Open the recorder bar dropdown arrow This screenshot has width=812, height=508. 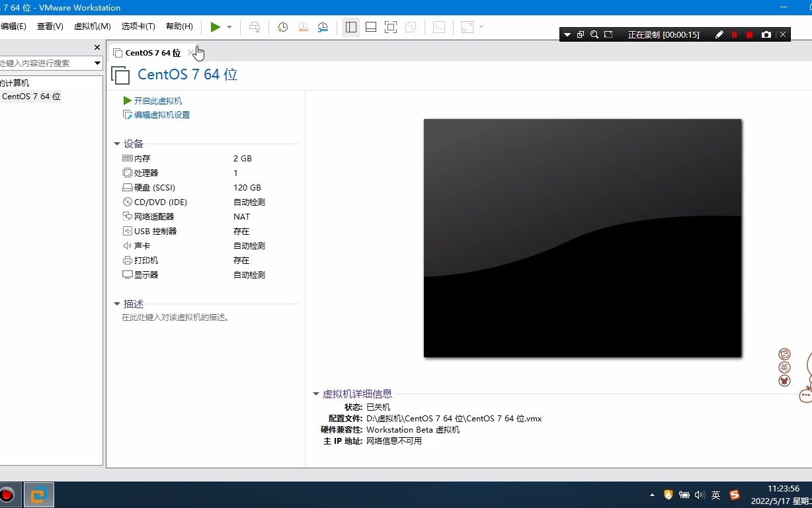pos(567,34)
